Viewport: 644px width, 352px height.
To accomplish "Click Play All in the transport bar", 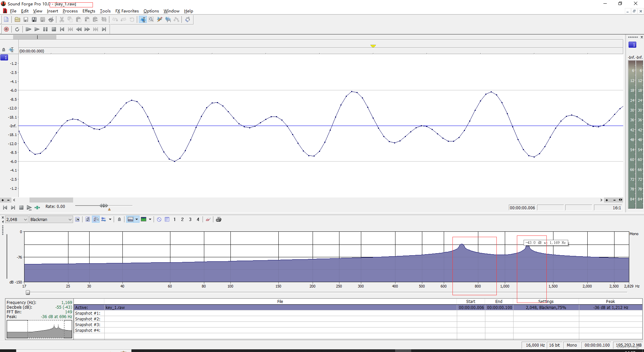I will pos(29,29).
